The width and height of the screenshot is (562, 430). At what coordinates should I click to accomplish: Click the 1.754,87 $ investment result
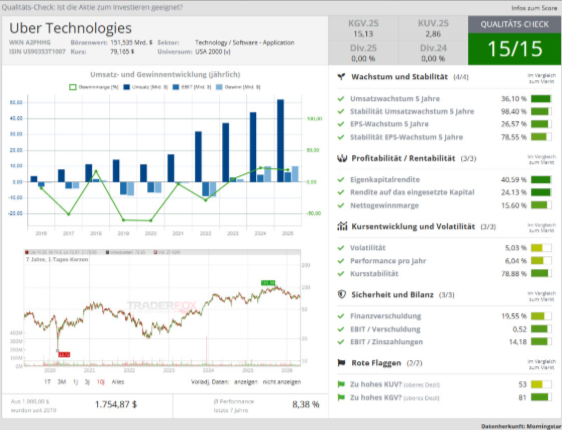coord(116,405)
